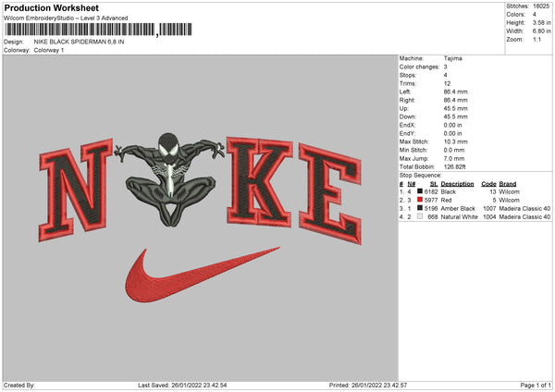Click design name 'NIKE BLACK SPIDERMAN 6,8 IN'
Screen dimensions: 555x392
click(x=79, y=42)
